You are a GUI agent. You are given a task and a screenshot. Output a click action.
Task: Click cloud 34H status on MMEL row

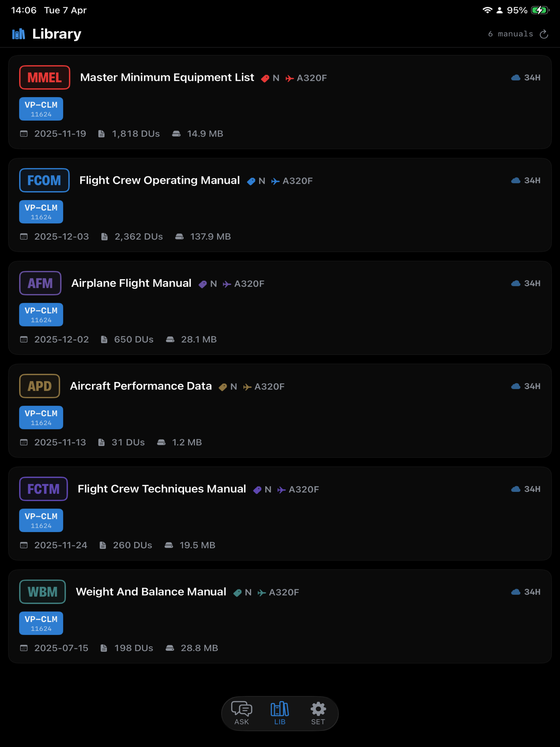(x=526, y=78)
